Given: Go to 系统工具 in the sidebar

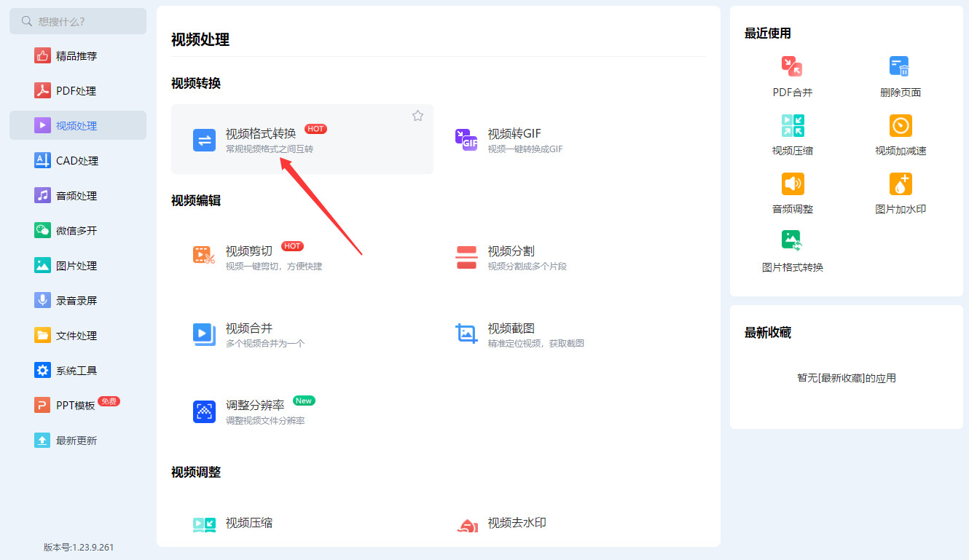Looking at the screenshot, I should click(x=78, y=370).
